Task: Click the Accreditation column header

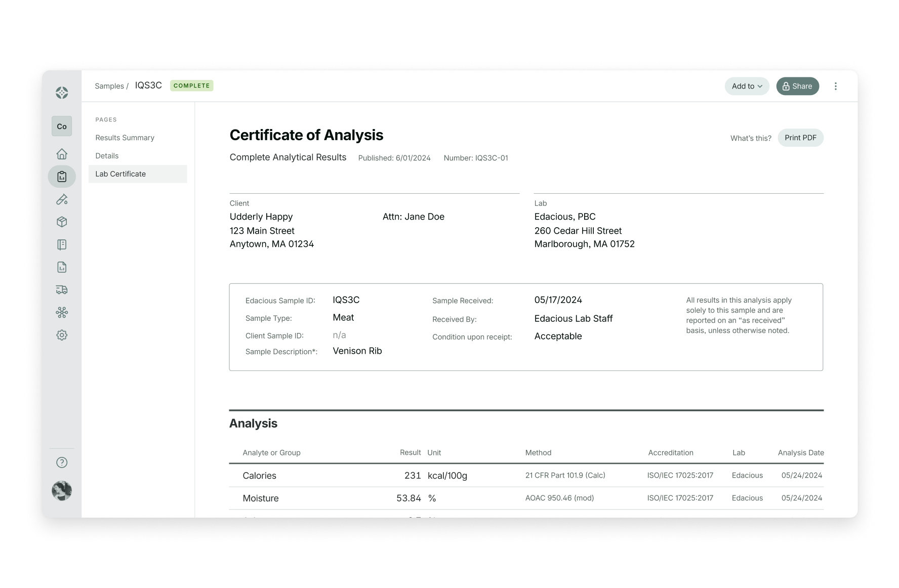Action: click(671, 453)
